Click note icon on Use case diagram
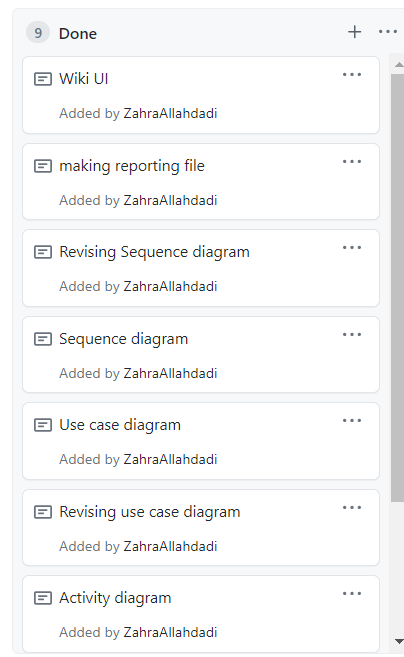 (x=43, y=425)
